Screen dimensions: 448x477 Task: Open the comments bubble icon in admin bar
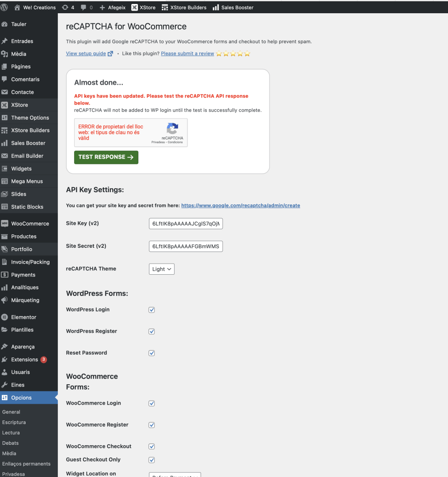tap(84, 8)
